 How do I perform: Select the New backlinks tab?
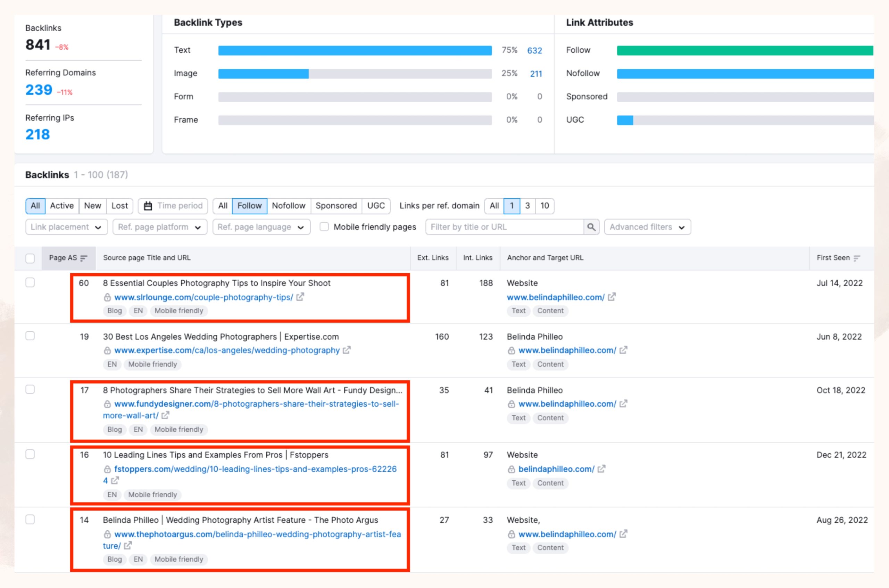tap(93, 206)
